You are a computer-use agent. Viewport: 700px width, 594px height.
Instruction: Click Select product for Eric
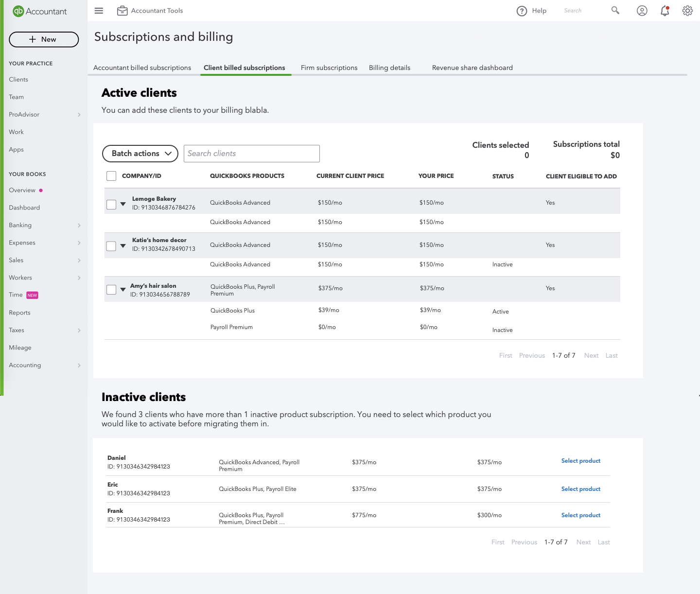tap(581, 489)
